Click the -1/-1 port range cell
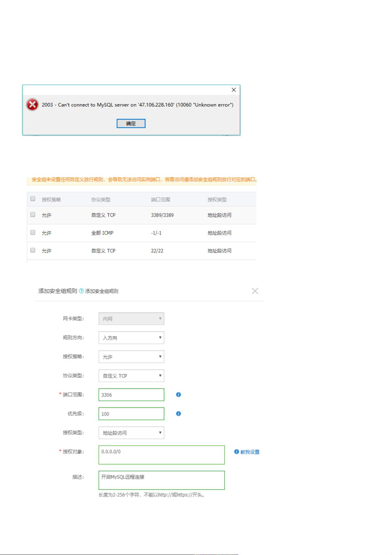 point(156,233)
